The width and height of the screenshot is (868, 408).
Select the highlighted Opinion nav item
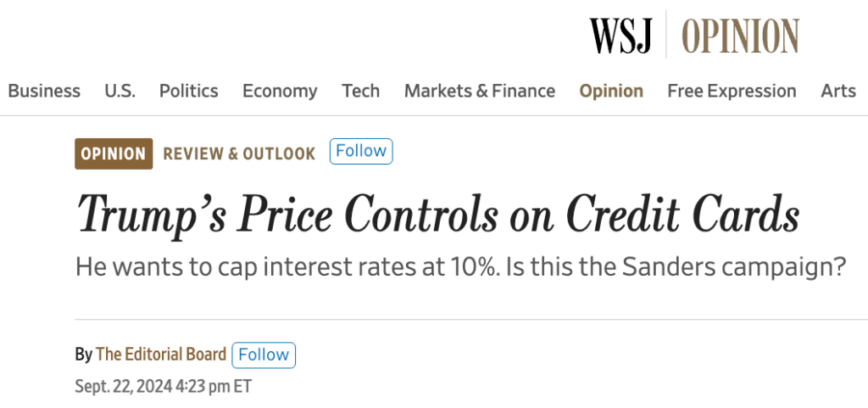pyautogui.click(x=611, y=91)
